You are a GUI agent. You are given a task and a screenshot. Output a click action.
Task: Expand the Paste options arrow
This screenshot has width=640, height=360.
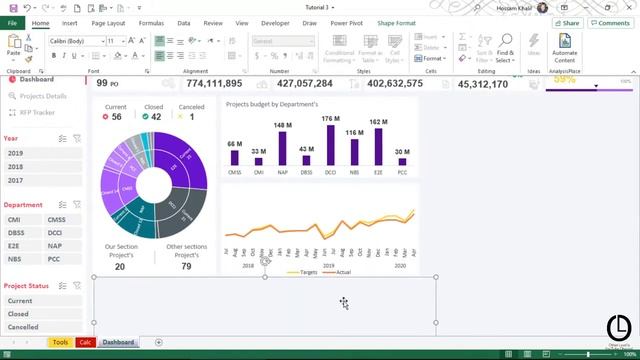coord(13,60)
